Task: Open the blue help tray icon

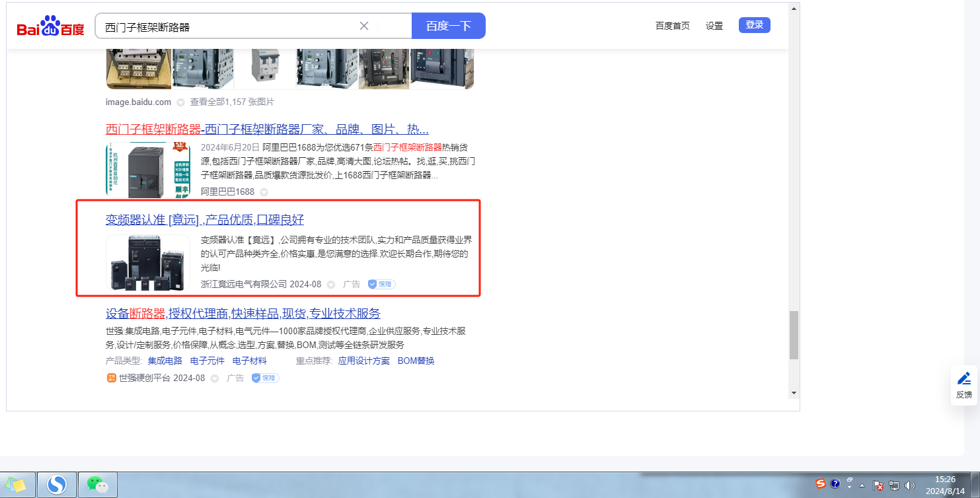Action: 835,484
